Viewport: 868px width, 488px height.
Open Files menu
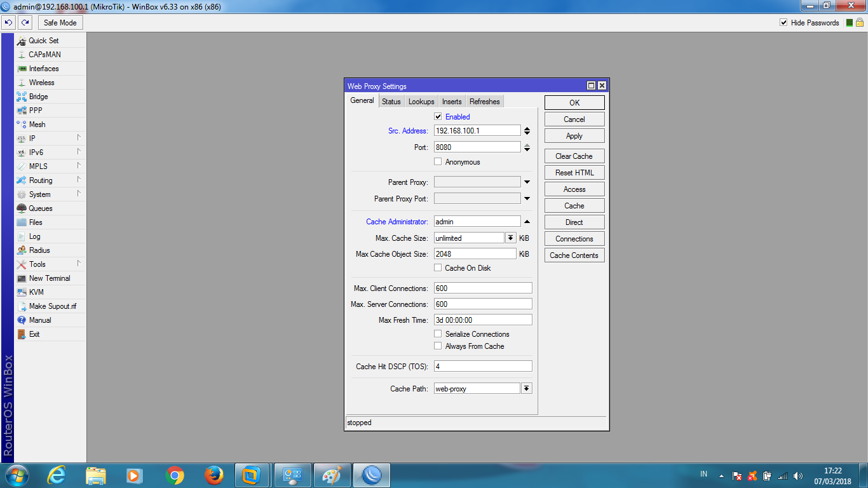tap(50, 222)
